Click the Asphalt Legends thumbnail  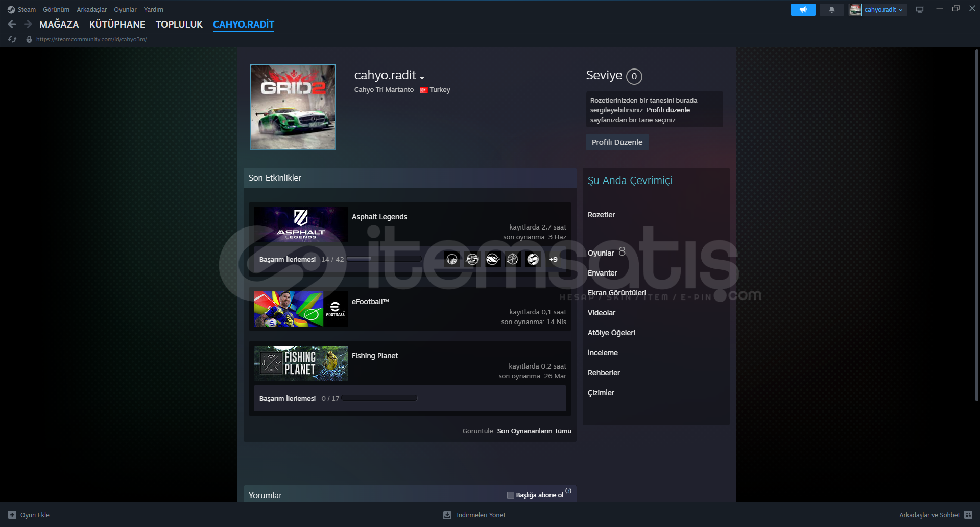(301, 224)
